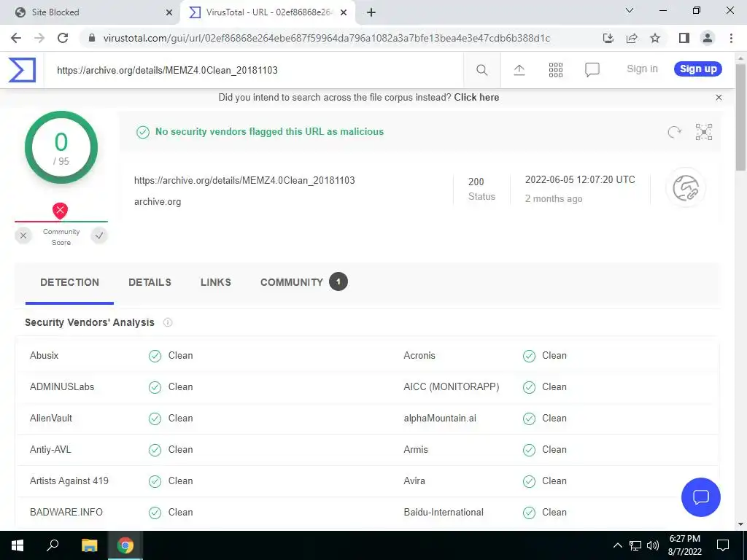Click the 0 / 95 detection score circle

pyautogui.click(x=61, y=147)
